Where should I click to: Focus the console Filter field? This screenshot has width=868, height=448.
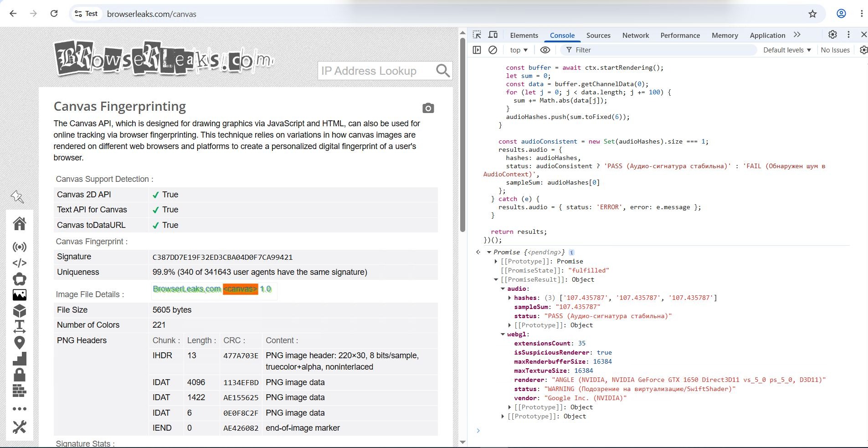659,50
